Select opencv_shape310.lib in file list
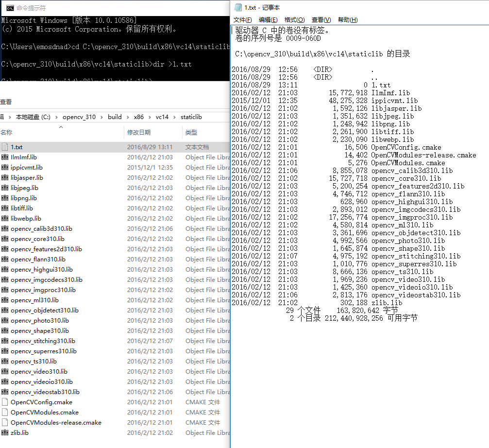Viewport: 489px width, 448px height. (40, 331)
